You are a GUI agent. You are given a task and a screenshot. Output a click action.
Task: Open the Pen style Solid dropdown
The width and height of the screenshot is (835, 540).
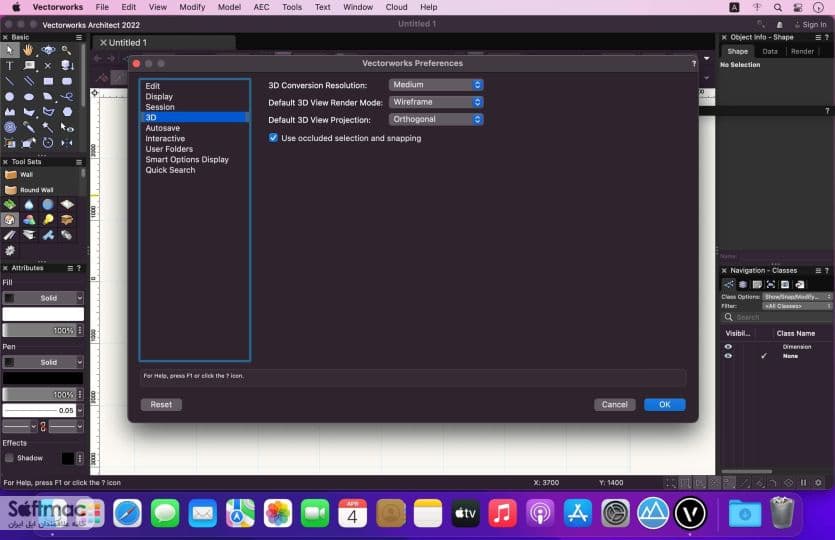click(43, 362)
